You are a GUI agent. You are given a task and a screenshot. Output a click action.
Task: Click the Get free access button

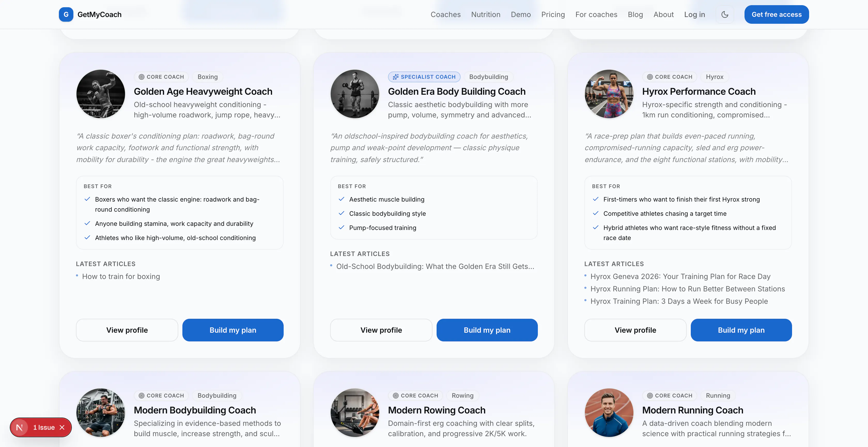[776, 14]
